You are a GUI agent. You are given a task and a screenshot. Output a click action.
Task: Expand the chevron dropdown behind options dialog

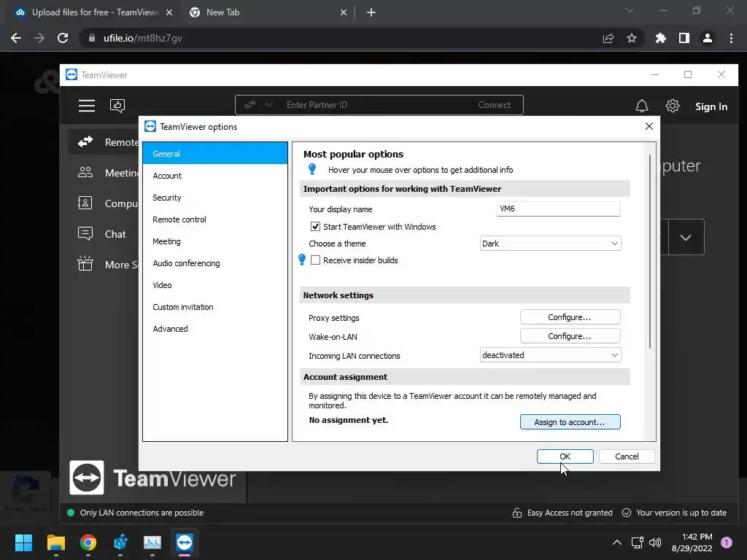[x=686, y=237]
